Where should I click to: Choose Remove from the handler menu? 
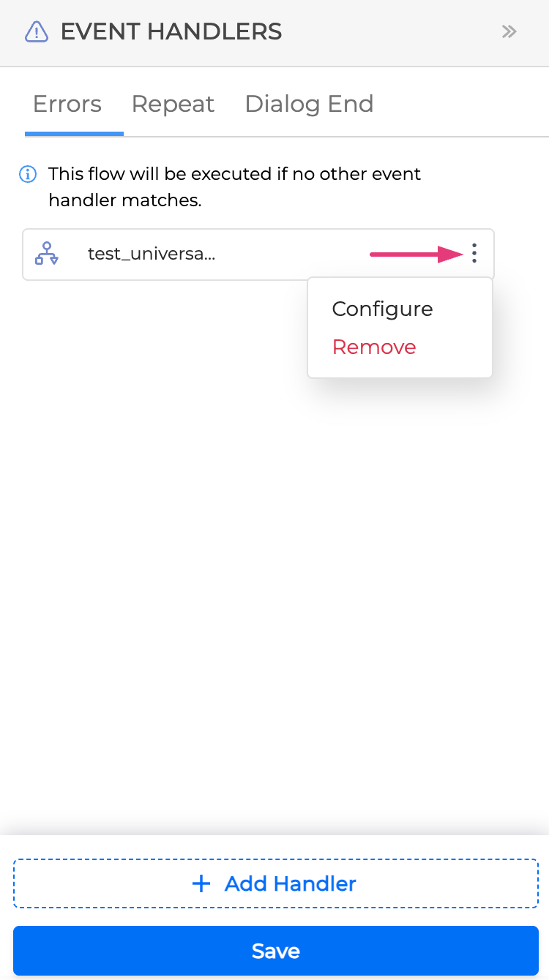point(374,347)
